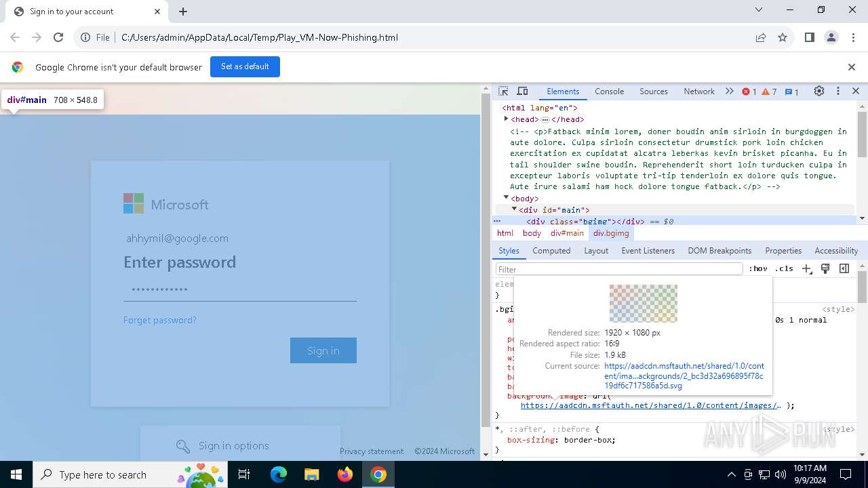The width and height of the screenshot is (868, 488).
Task: Open the Privacy statement link
Action: pos(372,451)
